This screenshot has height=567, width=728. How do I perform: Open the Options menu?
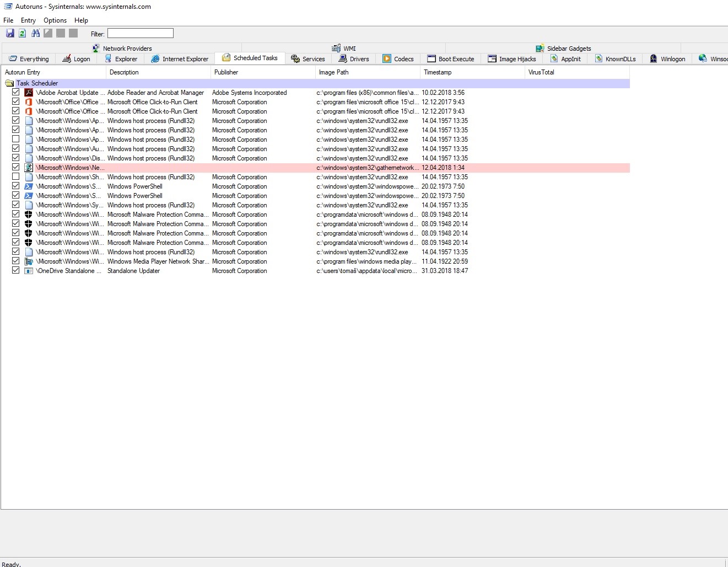point(55,20)
